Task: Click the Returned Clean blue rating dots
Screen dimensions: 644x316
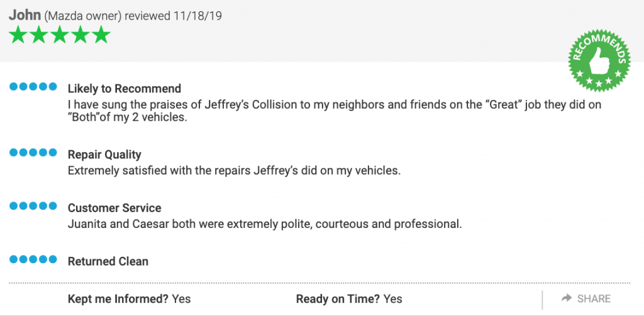Action: click(x=33, y=259)
